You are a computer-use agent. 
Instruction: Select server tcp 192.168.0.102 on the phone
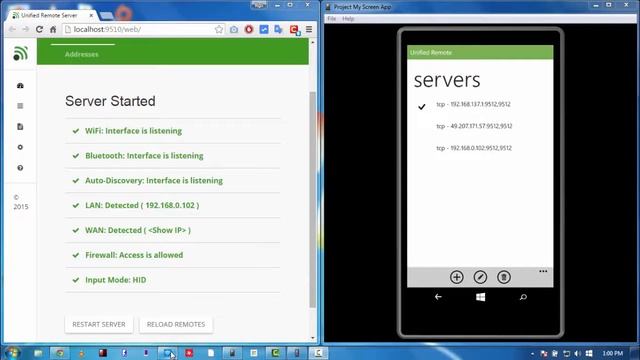pyautogui.click(x=473, y=148)
